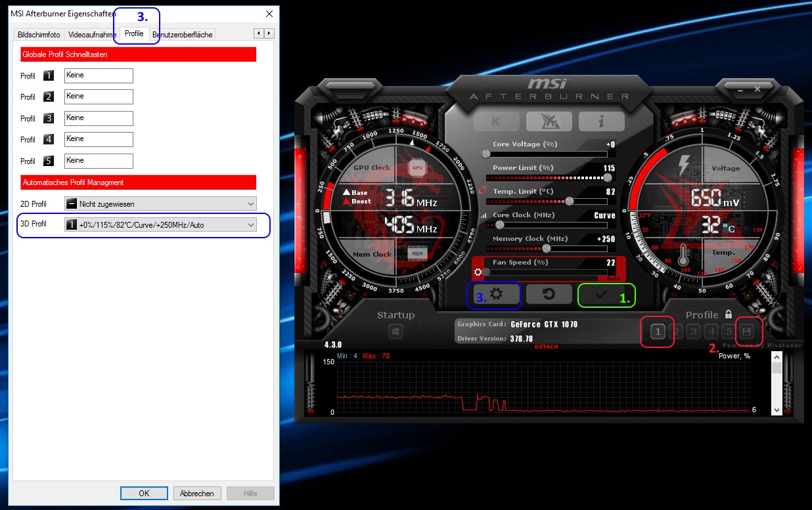This screenshot has height=510, width=812.
Task: Click the Core Voltage slider handle
Action: (486, 154)
